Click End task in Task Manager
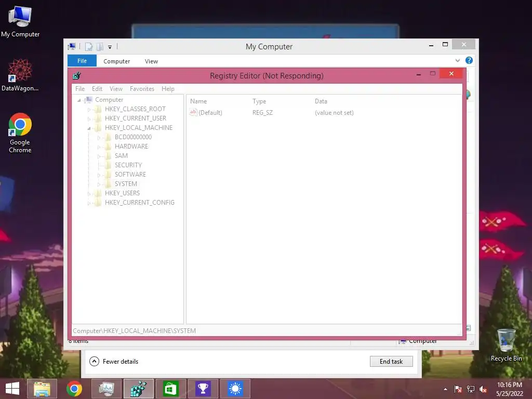 tap(391, 362)
